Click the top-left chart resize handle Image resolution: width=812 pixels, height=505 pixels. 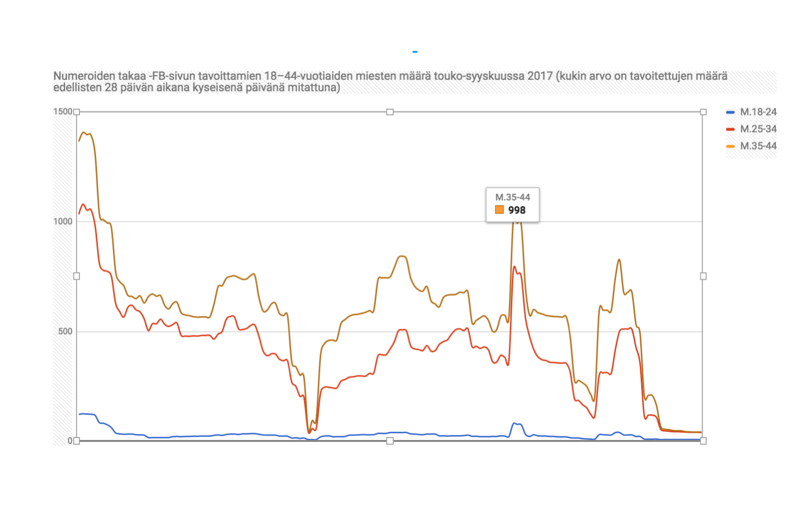[x=77, y=112]
